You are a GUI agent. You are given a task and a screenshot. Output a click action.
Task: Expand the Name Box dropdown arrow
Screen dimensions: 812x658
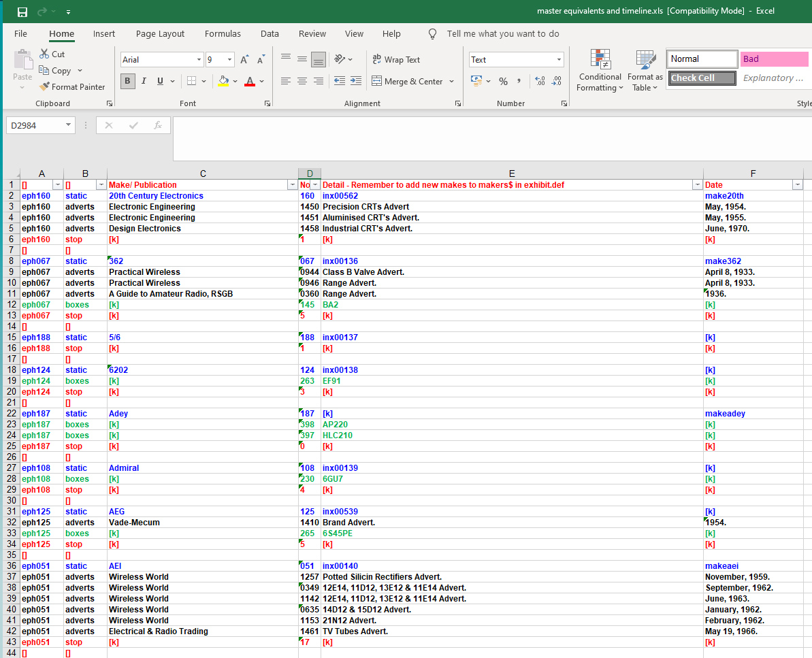[68, 125]
